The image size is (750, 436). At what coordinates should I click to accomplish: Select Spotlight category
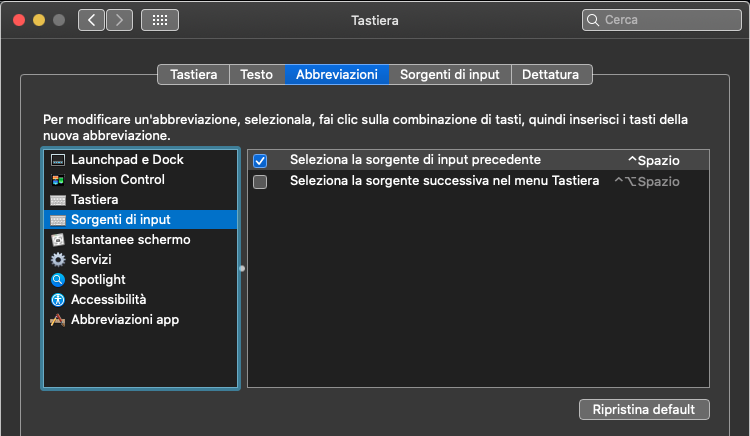[x=141, y=280]
